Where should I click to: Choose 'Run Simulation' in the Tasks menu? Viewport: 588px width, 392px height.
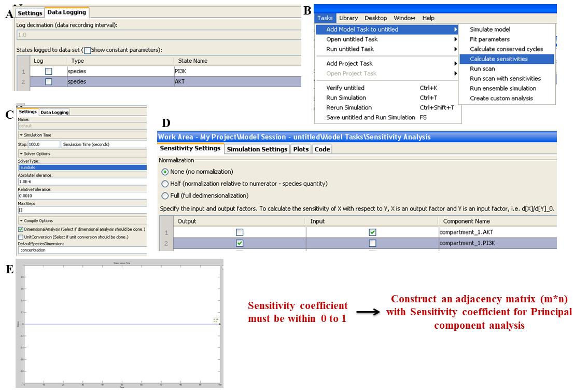click(387, 97)
